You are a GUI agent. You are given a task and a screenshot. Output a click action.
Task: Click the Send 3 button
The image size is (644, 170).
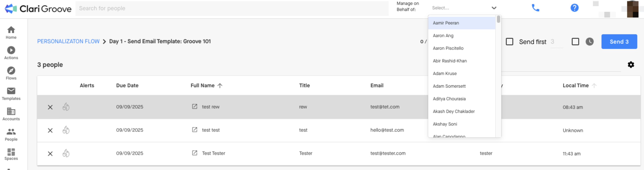619,42
